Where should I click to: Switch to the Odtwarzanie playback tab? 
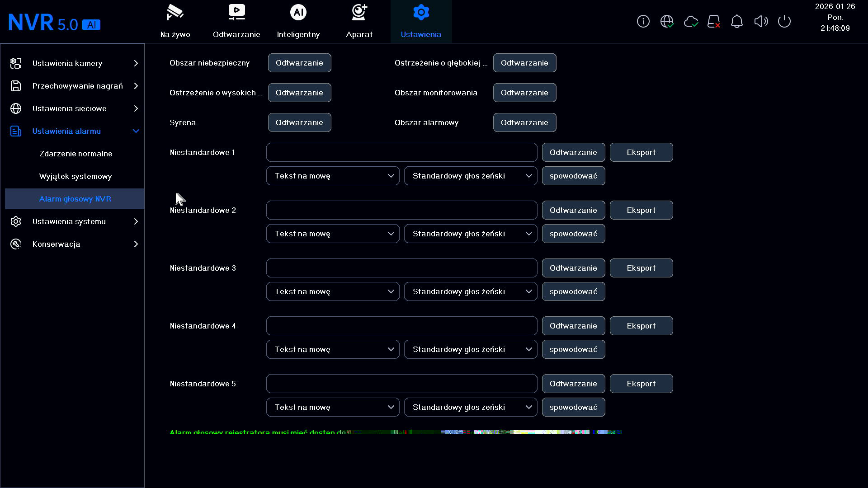(x=236, y=22)
